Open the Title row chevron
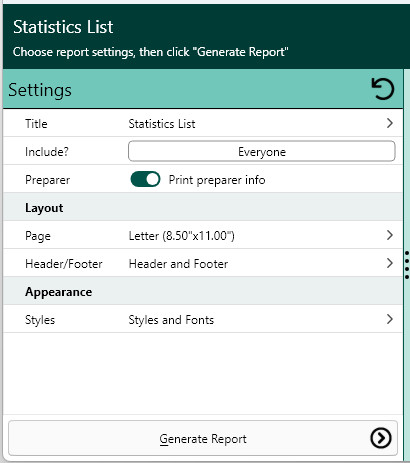The image size is (410, 463). tap(389, 123)
